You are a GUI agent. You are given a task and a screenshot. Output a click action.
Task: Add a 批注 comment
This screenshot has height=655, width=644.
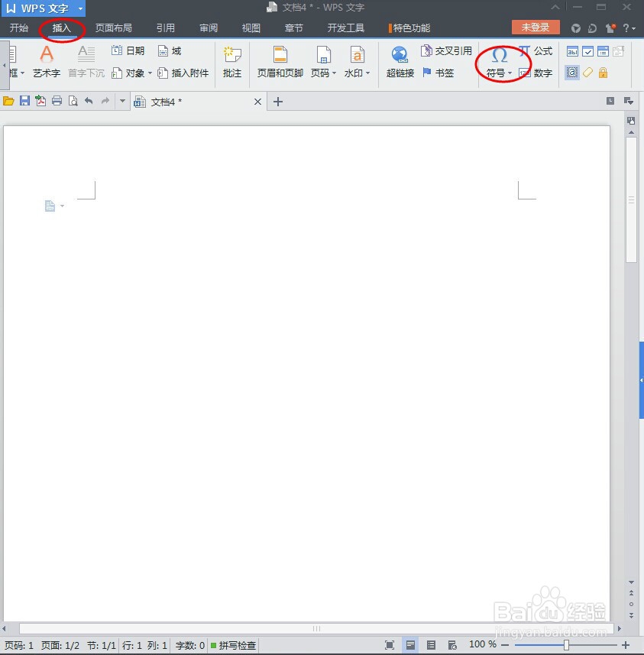(x=232, y=62)
